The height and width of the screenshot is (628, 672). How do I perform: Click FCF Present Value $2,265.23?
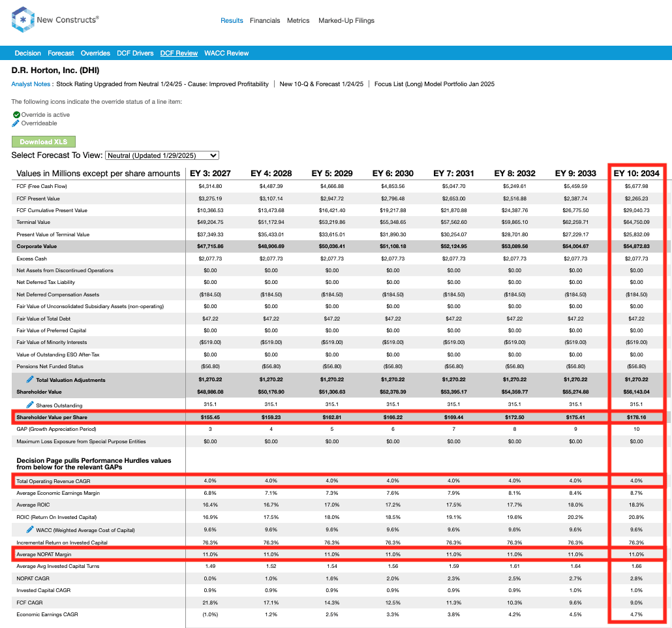click(x=636, y=198)
